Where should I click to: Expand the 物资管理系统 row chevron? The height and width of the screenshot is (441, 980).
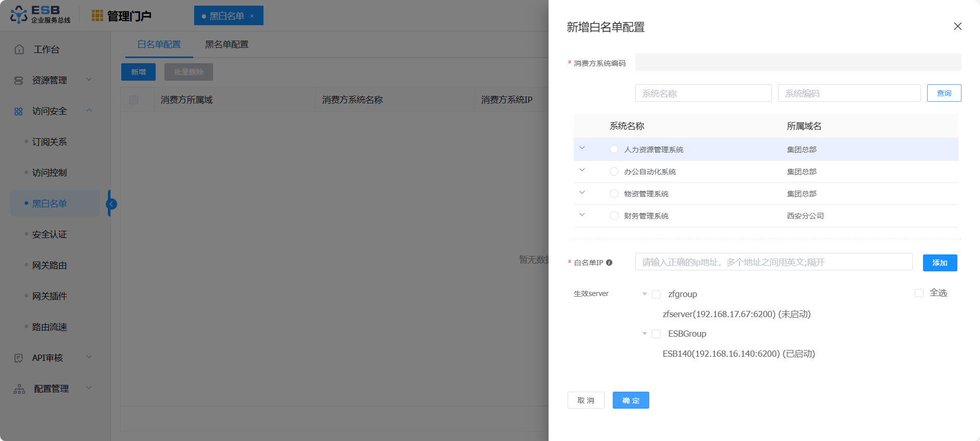click(582, 193)
